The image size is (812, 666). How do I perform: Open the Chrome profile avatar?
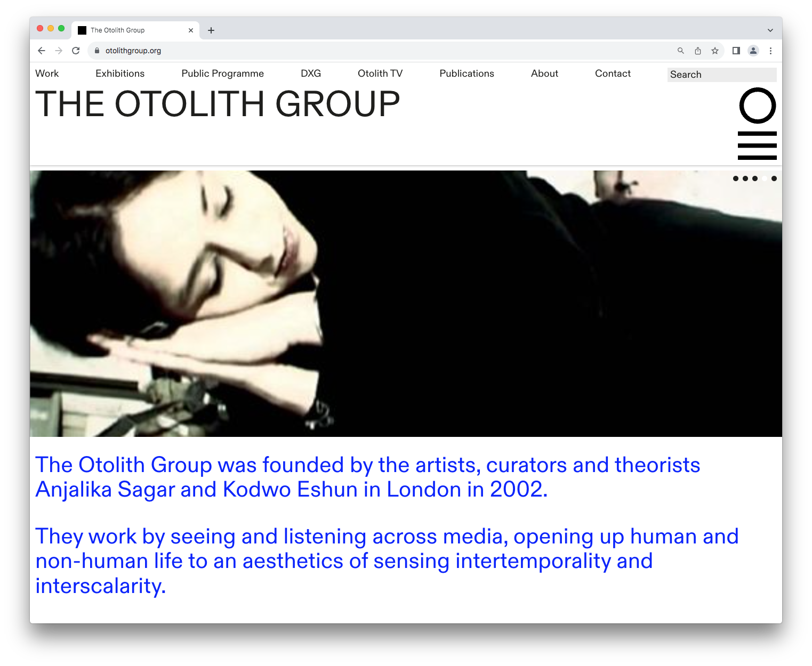tap(753, 51)
